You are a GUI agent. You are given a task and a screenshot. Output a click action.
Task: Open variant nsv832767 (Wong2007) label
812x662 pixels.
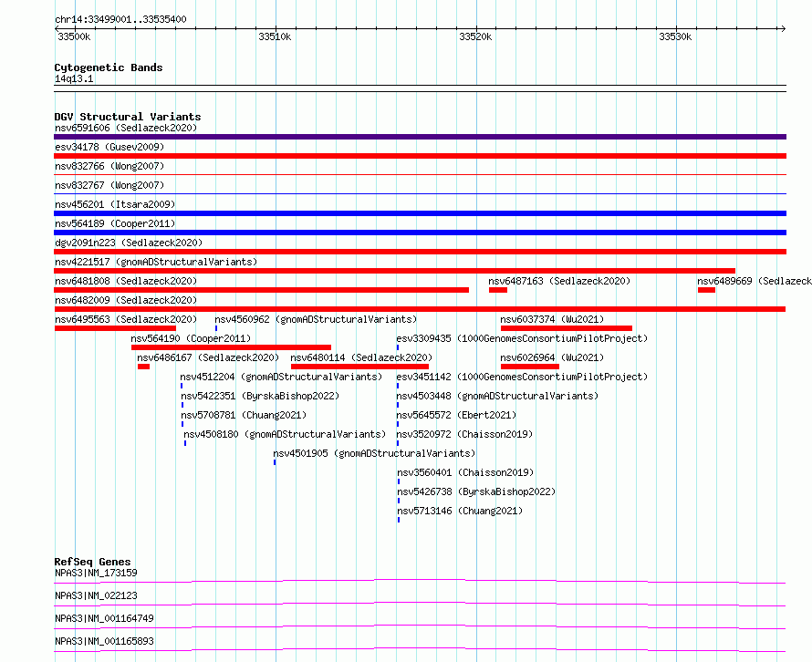click(109, 185)
